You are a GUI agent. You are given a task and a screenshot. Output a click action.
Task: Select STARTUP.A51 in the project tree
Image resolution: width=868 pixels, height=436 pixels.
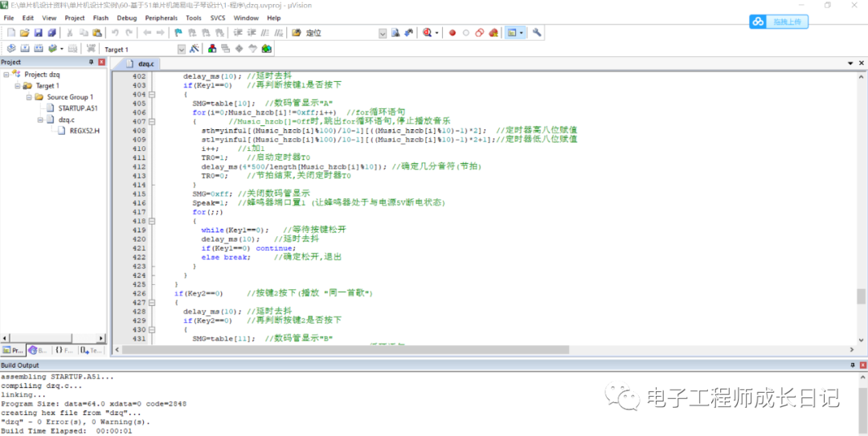(x=76, y=108)
